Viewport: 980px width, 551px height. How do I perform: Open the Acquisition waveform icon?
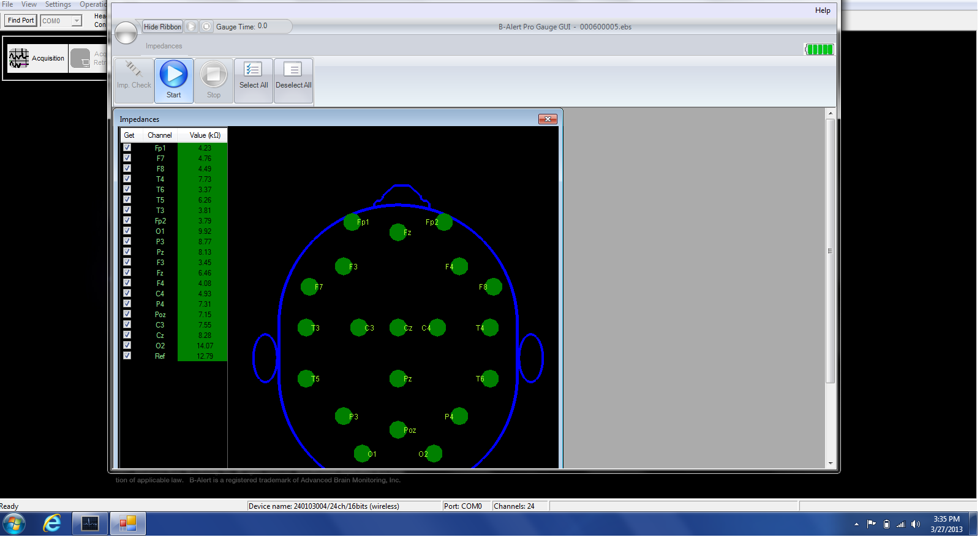pos(19,58)
